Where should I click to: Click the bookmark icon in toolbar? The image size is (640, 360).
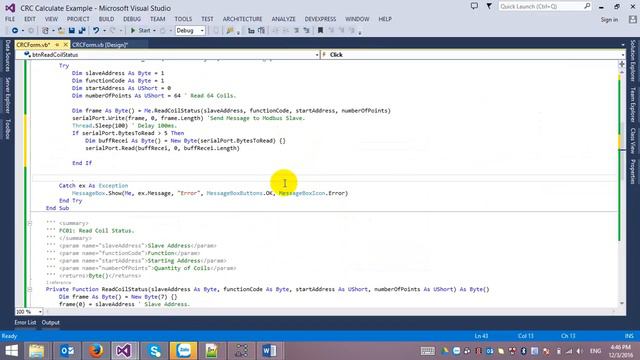[x=320, y=31]
